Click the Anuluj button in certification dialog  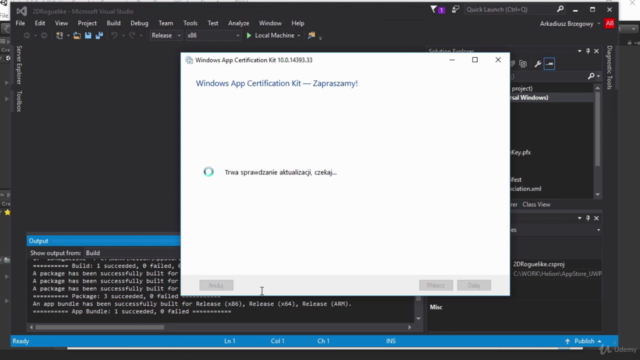216,285
